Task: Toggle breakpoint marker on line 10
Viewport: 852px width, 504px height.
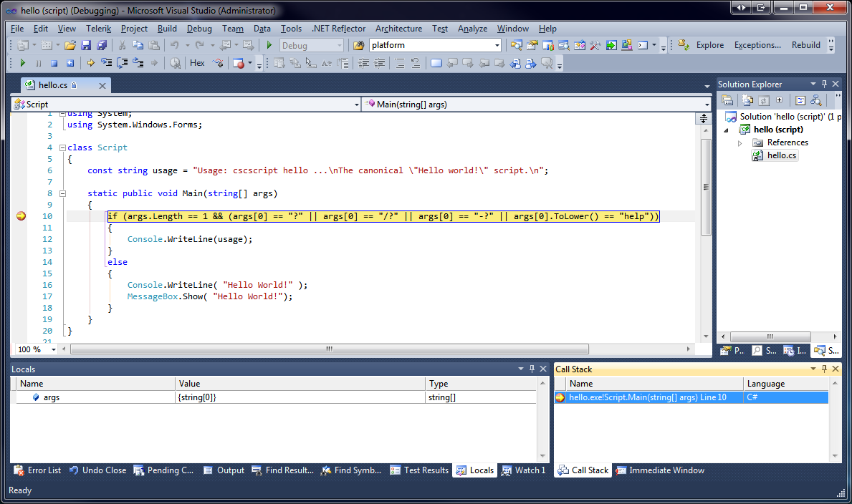Action: 21,216
